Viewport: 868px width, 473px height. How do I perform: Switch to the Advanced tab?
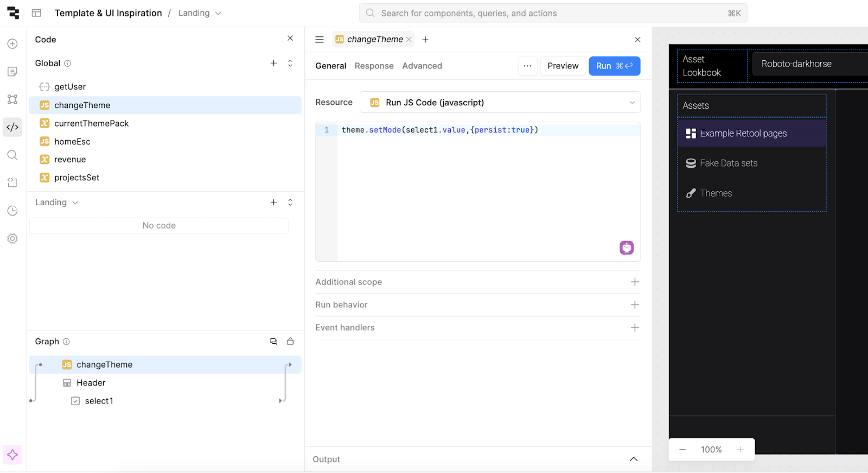[422, 66]
